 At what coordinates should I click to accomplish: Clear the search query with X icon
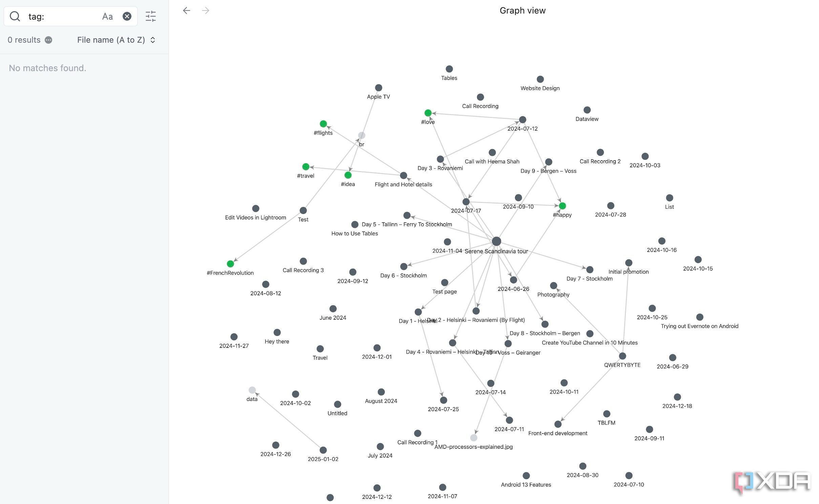click(127, 16)
